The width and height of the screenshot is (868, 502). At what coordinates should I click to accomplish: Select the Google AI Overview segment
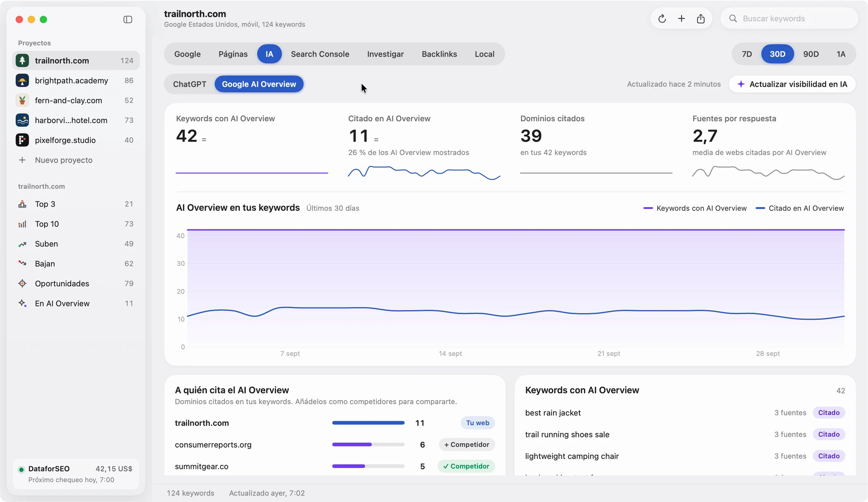[x=259, y=84]
